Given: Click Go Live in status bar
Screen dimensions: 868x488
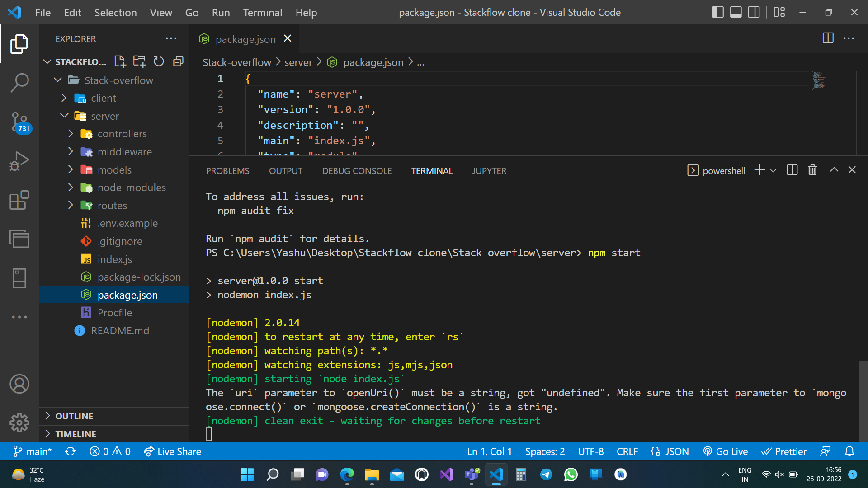Looking at the screenshot, I should pos(726,451).
